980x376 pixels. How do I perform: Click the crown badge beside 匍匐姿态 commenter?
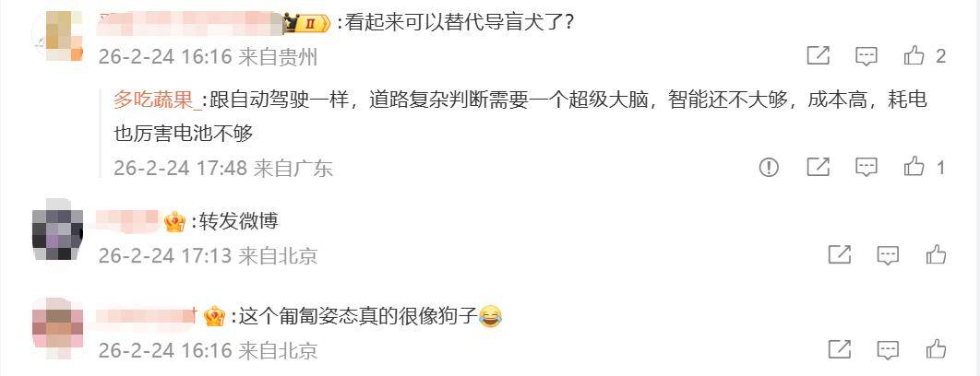pyautogui.click(x=214, y=317)
